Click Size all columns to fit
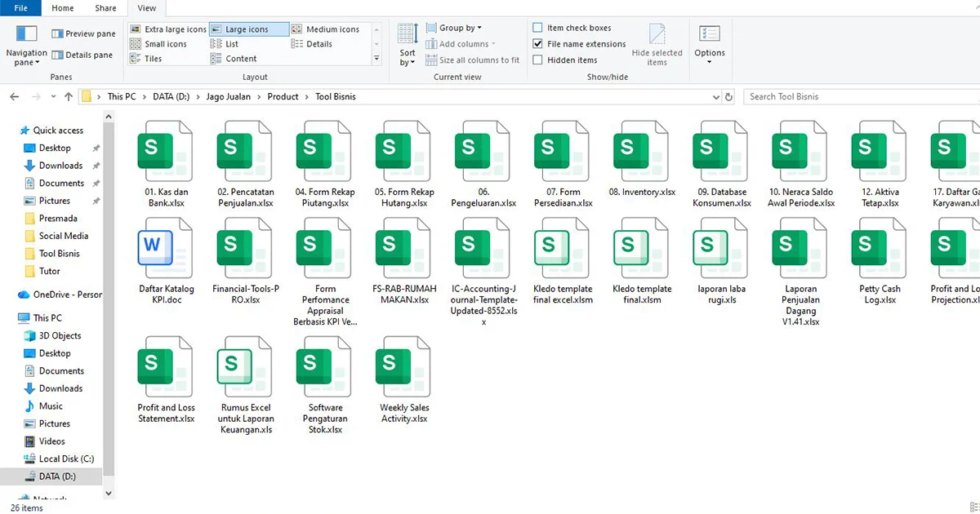The width and height of the screenshot is (980, 514). pos(473,60)
